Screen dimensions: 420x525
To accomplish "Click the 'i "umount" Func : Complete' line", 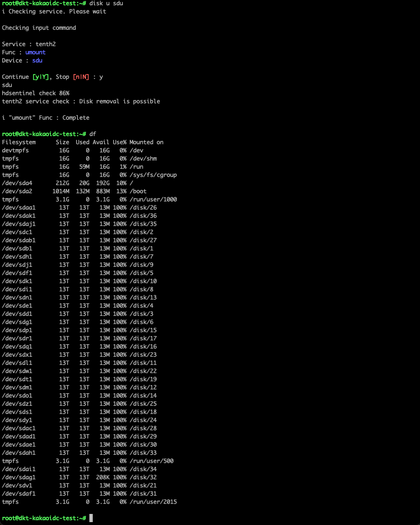I will tap(46, 118).
